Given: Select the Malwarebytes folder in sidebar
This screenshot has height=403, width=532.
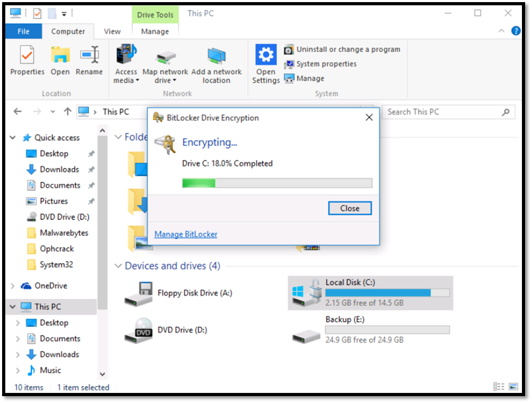Looking at the screenshot, I should [64, 233].
